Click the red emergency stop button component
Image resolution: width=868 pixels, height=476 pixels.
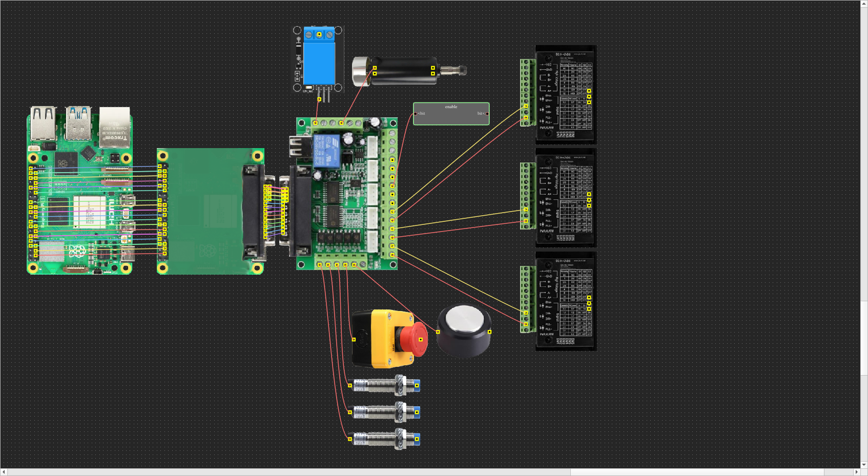coord(388,339)
